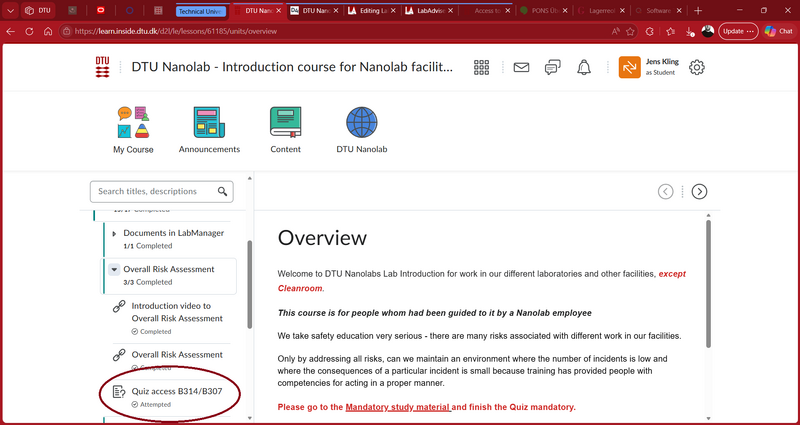Go to the next content page arrow
This screenshot has width=800, height=425.
tap(699, 191)
